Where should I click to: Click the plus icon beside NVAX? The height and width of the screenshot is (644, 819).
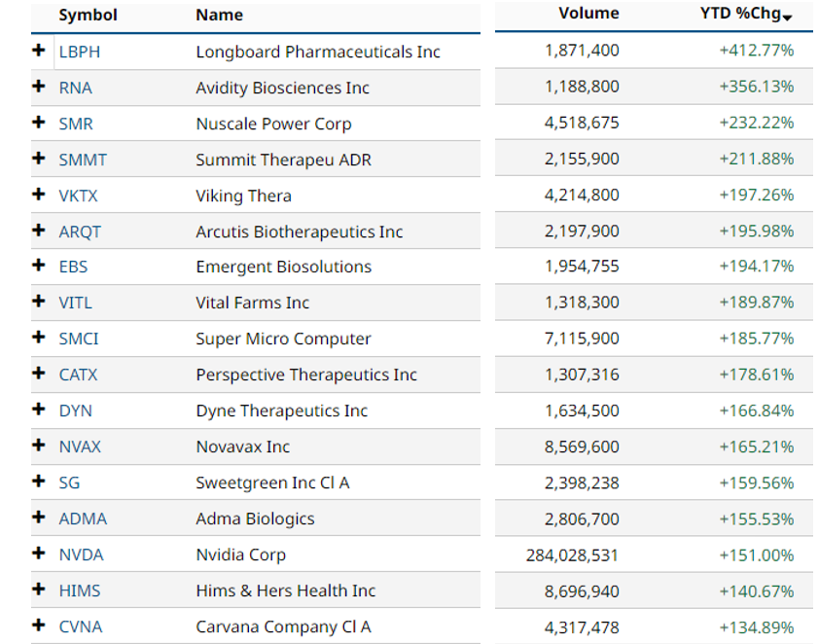click(x=39, y=446)
